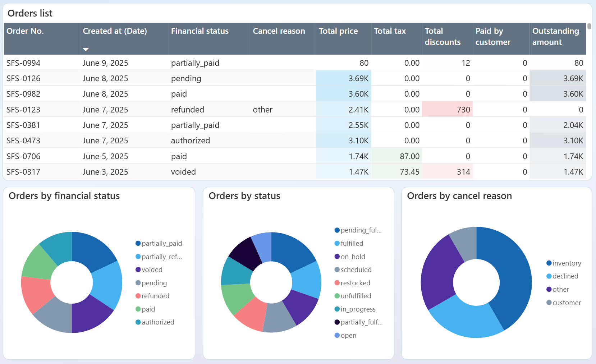596x364 pixels.
Task: Click the "inventory" legend marker in cancel reason chart
Action: pyautogui.click(x=548, y=263)
